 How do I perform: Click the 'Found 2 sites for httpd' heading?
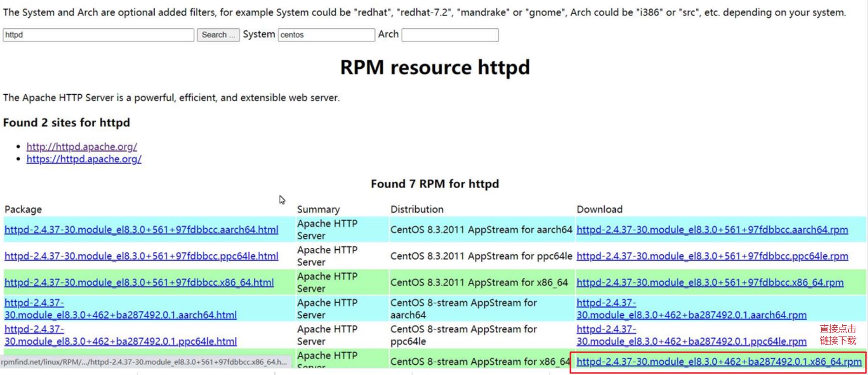[x=66, y=123]
